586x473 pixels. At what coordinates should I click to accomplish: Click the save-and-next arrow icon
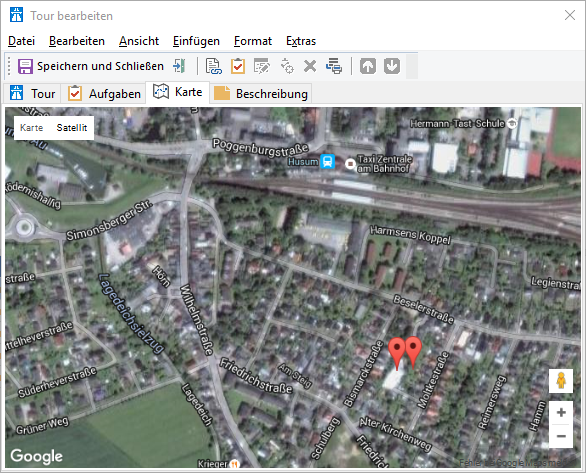click(x=179, y=66)
